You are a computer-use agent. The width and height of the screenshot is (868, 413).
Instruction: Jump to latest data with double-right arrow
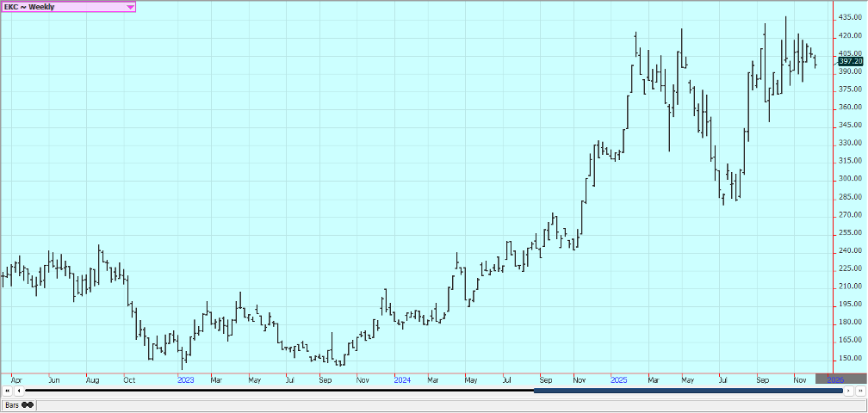859,391
